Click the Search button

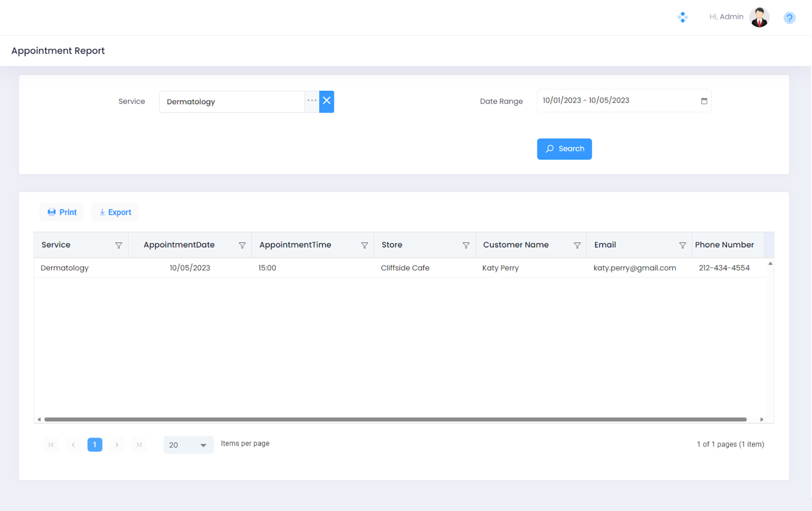(564, 149)
